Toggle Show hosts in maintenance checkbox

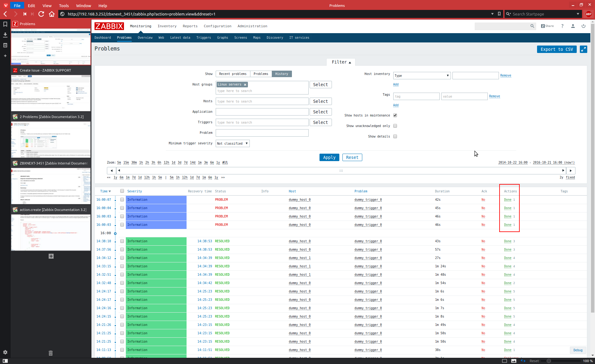tap(395, 115)
